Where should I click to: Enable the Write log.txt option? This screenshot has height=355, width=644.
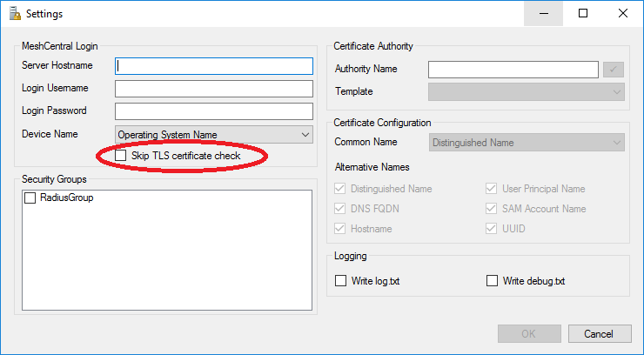(x=341, y=281)
